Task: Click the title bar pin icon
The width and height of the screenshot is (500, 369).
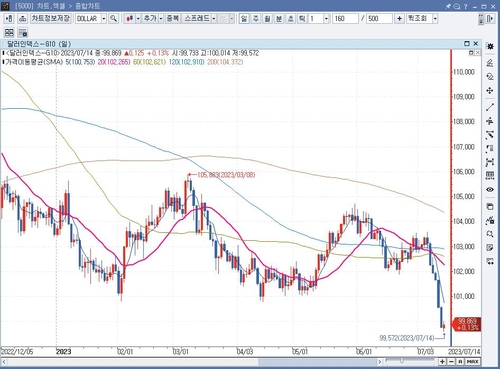Action: point(448,6)
